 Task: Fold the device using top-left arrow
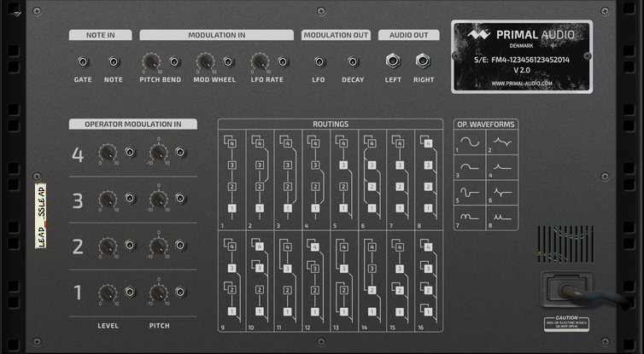tap(17, 14)
